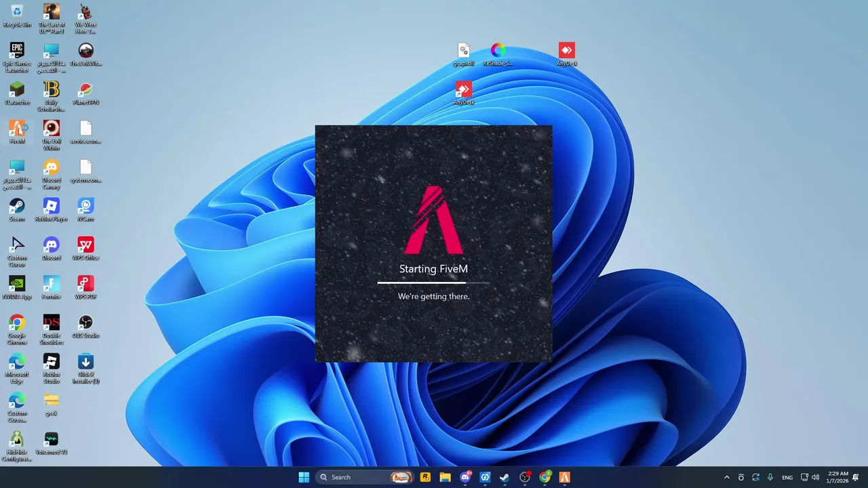868x488 pixels.
Task: Open the notification bell in system tray
Action: (x=856, y=477)
